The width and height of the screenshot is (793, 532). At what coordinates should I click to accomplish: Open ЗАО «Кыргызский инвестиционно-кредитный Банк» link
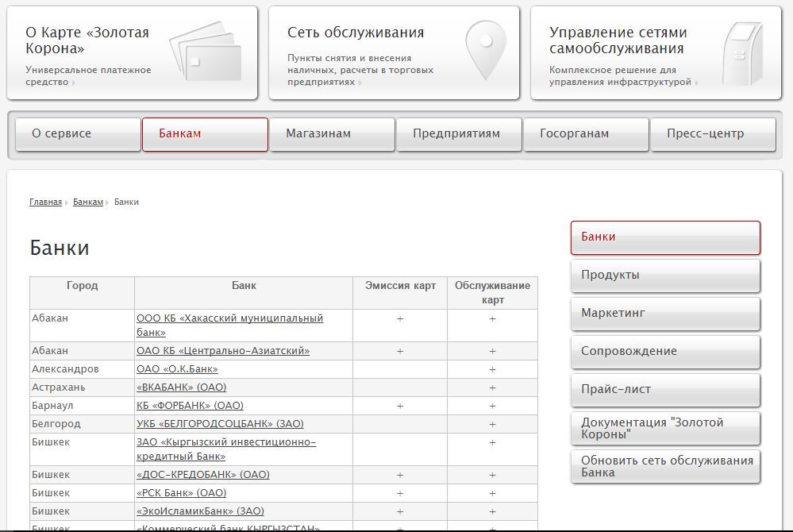point(226,449)
